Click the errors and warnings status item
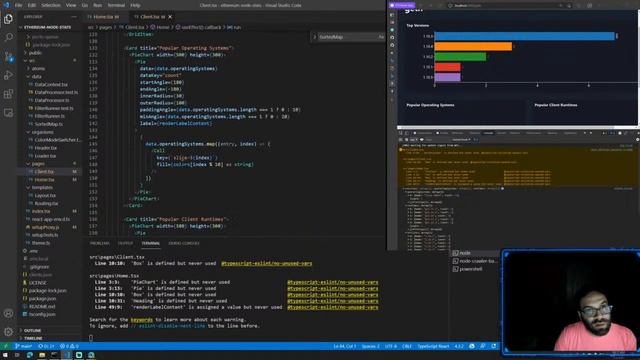640x360 pixels. [69, 346]
